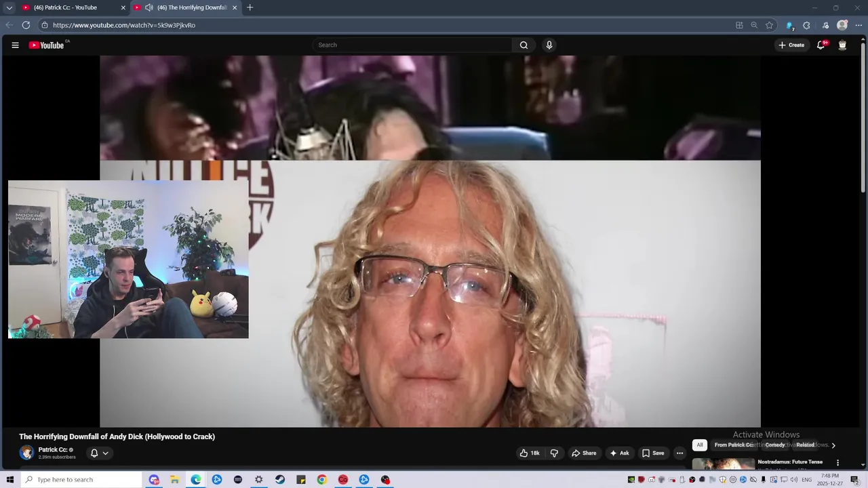Open Windows Security shield in system tray
The height and width of the screenshot is (488, 868).
tap(723, 480)
